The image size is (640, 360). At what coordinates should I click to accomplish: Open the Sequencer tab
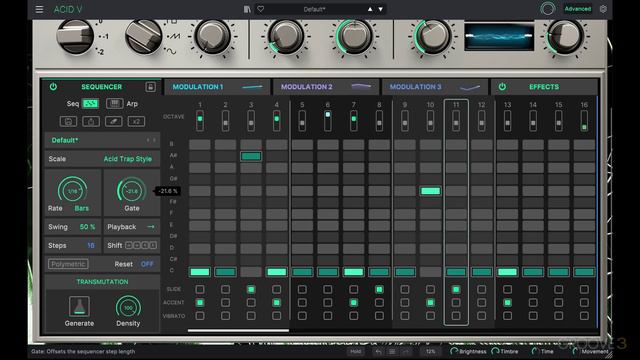[x=101, y=87]
